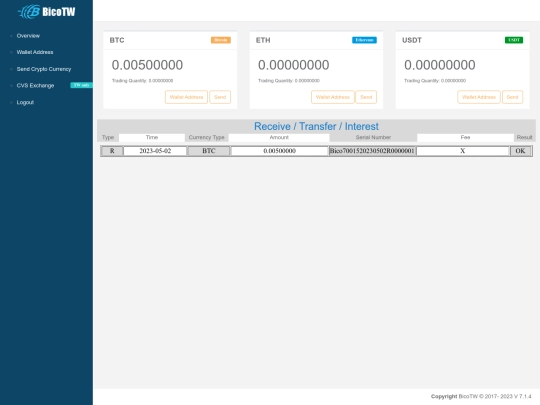Click the Type column header

coord(108,137)
